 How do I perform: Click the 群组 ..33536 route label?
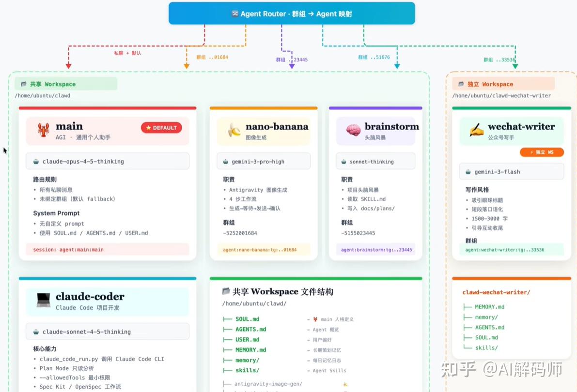click(x=499, y=60)
